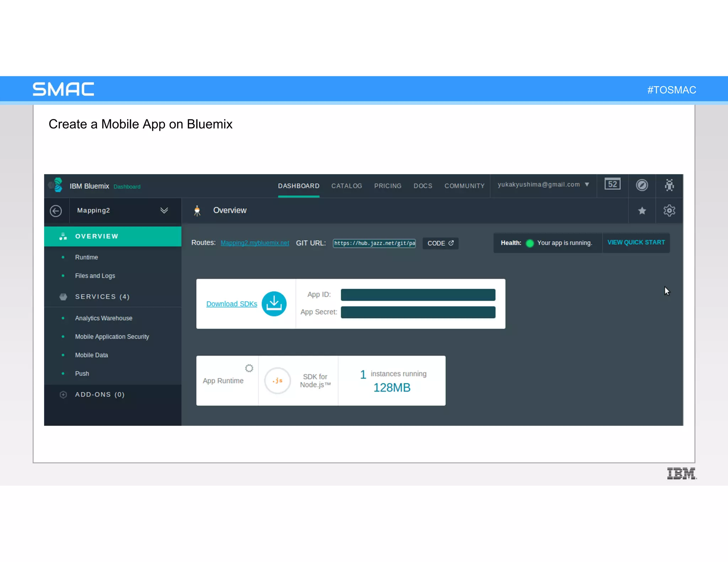
Task: Open Files and Logs in sidebar
Action: 95,276
